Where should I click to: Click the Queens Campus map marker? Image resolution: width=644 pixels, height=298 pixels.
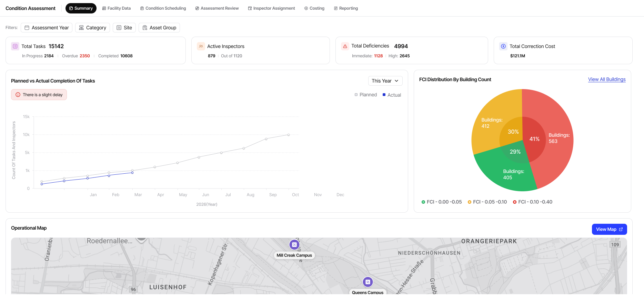pos(368,282)
